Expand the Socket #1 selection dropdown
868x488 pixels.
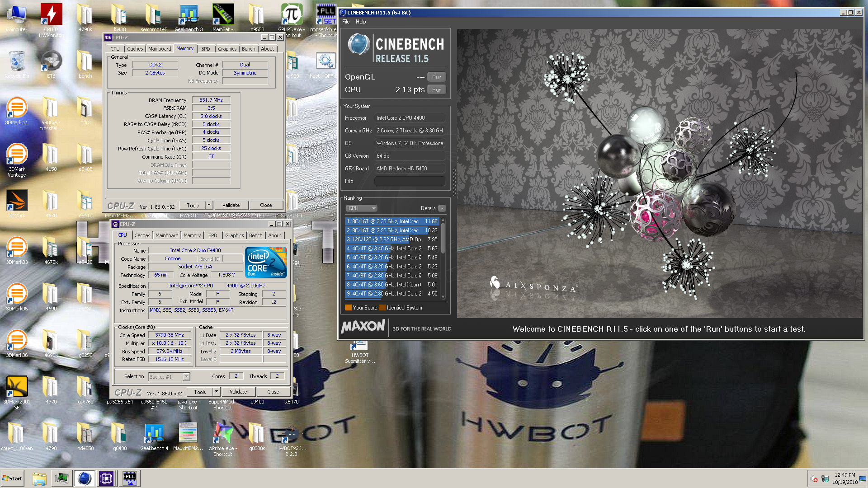[x=187, y=376]
